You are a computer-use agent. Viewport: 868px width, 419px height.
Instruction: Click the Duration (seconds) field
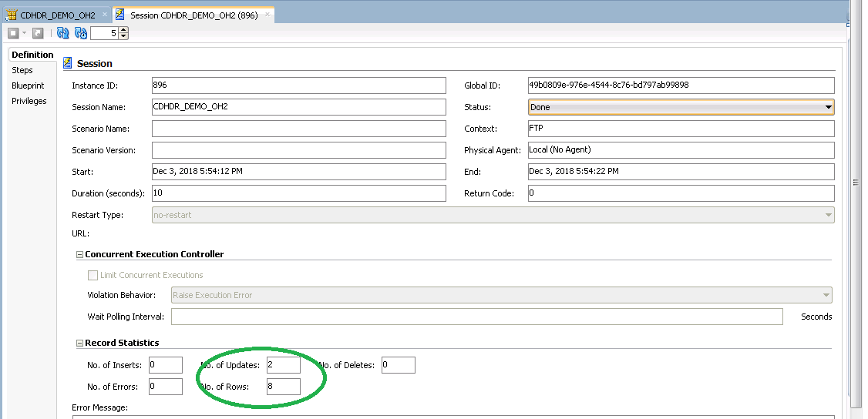coord(299,193)
